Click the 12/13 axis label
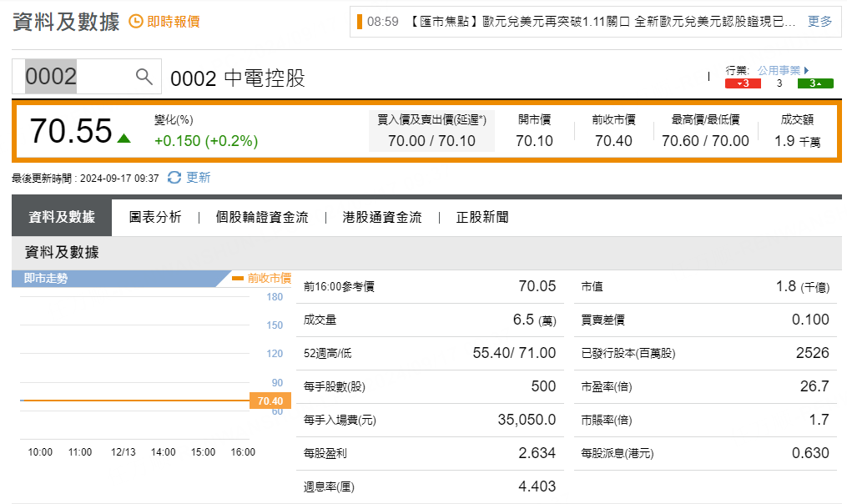The image size is (847, 504). (x=124, y=452)
